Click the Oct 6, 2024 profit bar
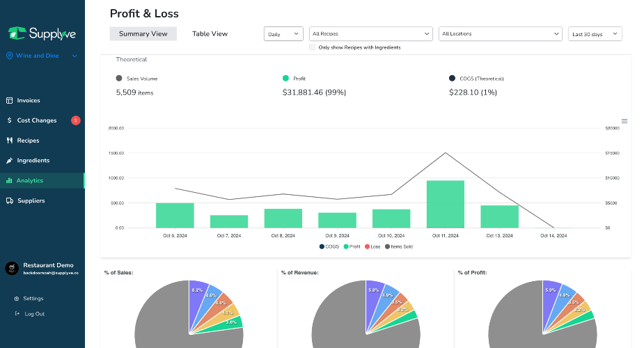The width and height of the screenshot is (644, 348). (175, 216)
